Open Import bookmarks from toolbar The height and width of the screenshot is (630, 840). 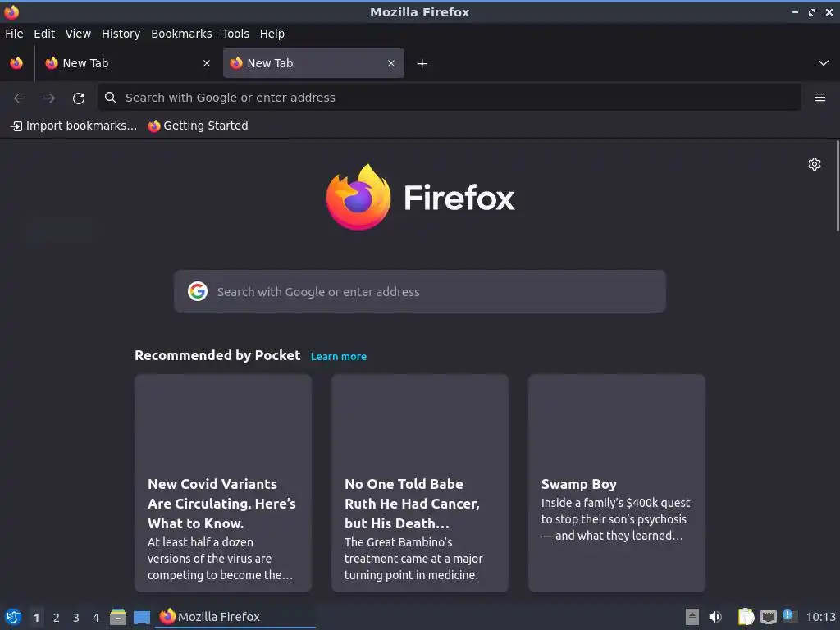tap(74, 126)
